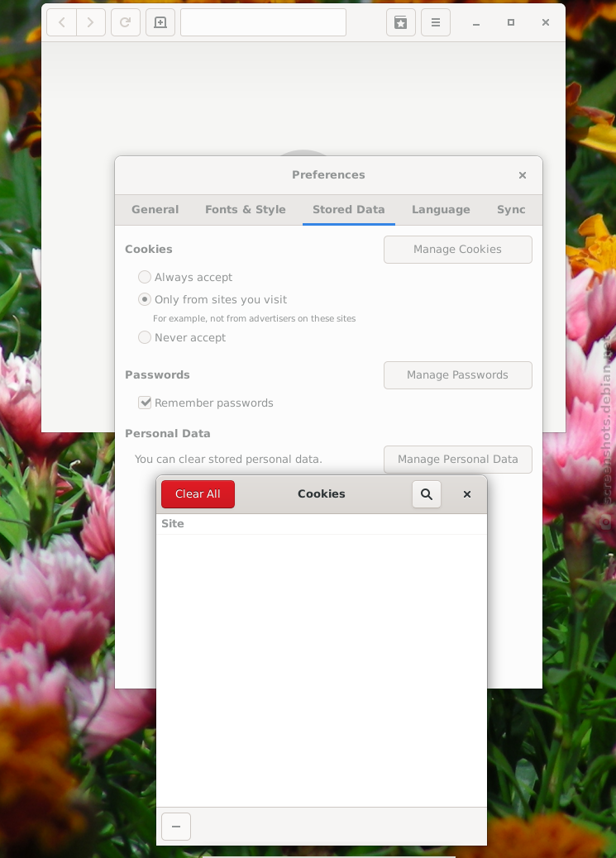
Task: Close the Cookies dialog
Action: [467, 494]
